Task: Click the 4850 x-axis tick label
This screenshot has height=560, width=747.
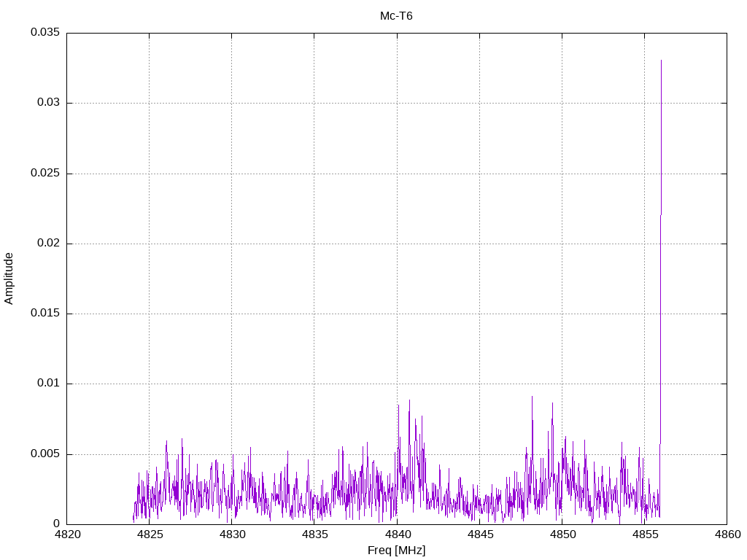Action: click(x=562, y=534)
